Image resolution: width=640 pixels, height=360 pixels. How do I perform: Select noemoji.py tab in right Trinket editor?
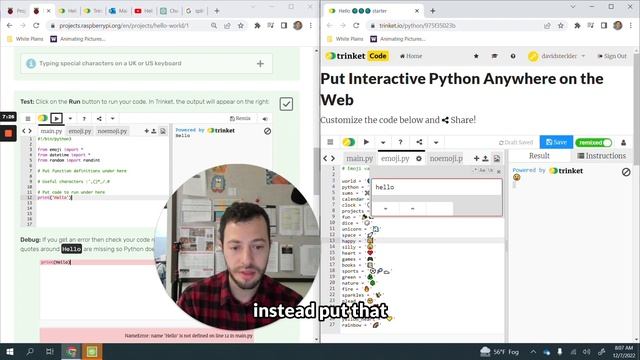(446, 158)
